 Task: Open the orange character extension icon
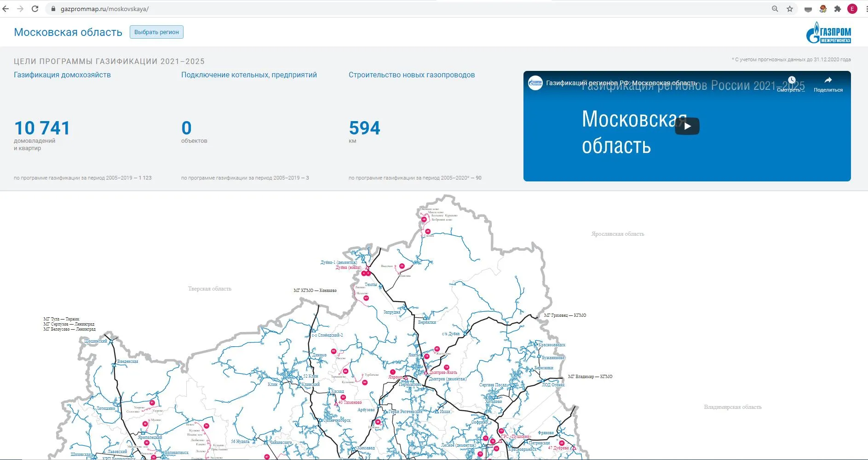(823, 9)
